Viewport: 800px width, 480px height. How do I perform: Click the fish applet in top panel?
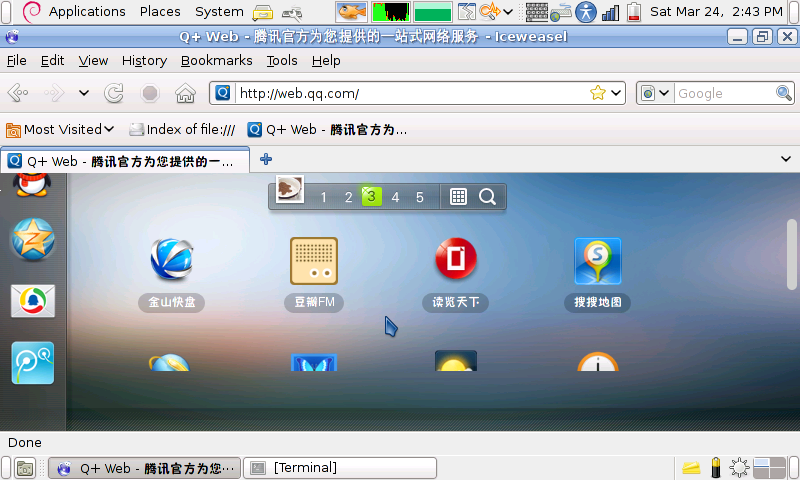point(352,12)
